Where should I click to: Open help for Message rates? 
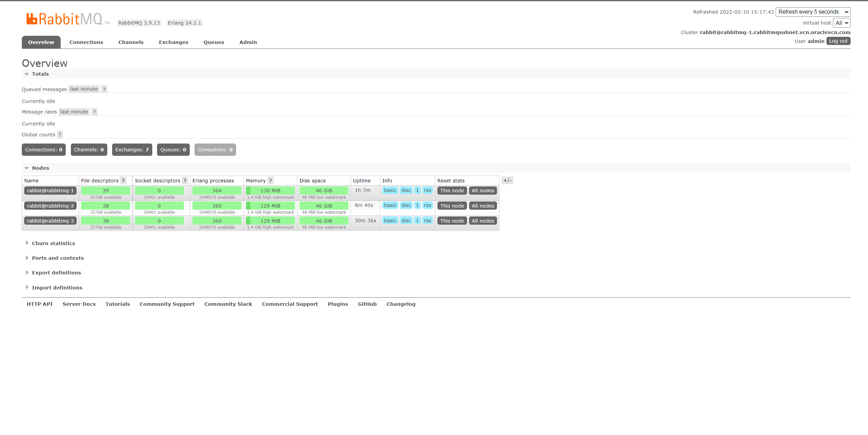(94, 111)
